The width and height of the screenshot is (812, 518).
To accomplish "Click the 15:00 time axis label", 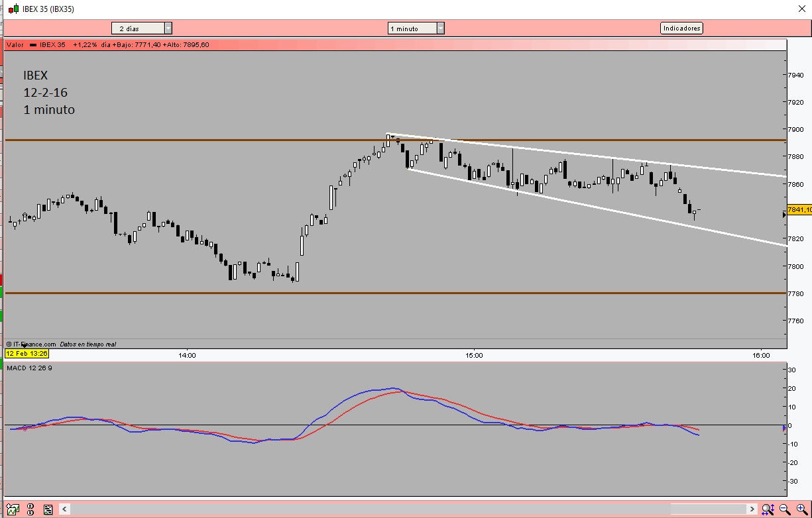I will 474,356.
